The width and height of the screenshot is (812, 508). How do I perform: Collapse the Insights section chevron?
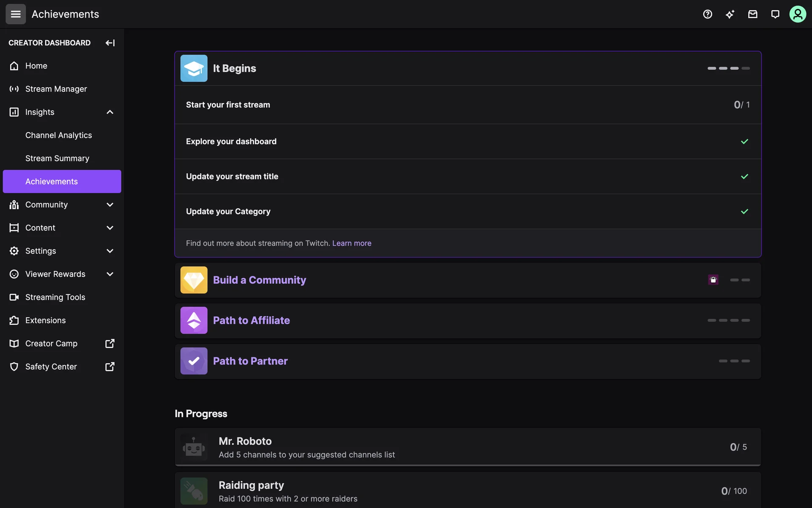[110, 112]
